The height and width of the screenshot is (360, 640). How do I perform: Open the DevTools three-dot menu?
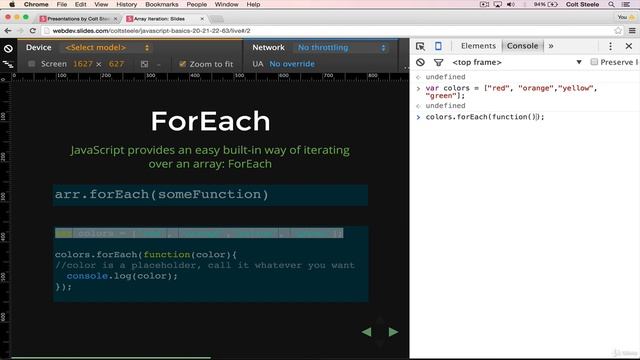click(610, 46)
